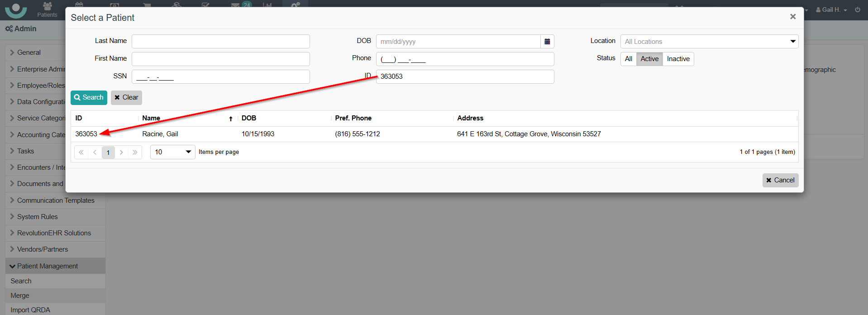
Task: Click the teal Search button
Action: click(89, 98)
